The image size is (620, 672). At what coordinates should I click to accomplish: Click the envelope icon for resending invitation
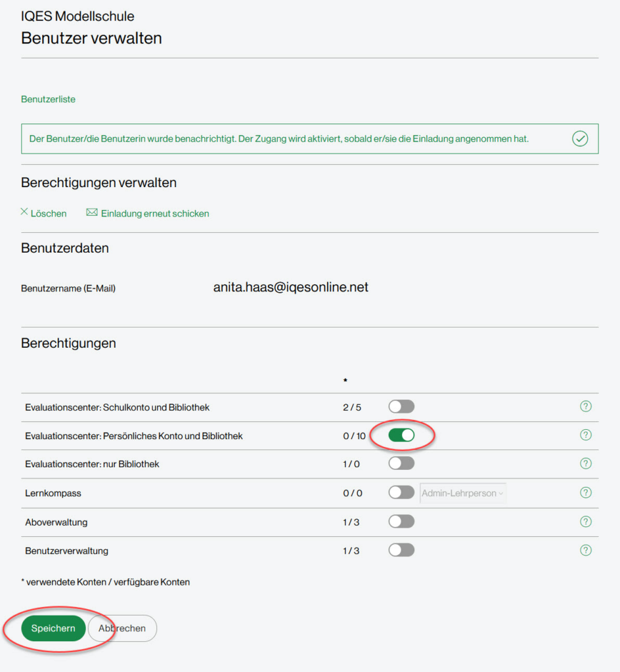coord(92,213)
